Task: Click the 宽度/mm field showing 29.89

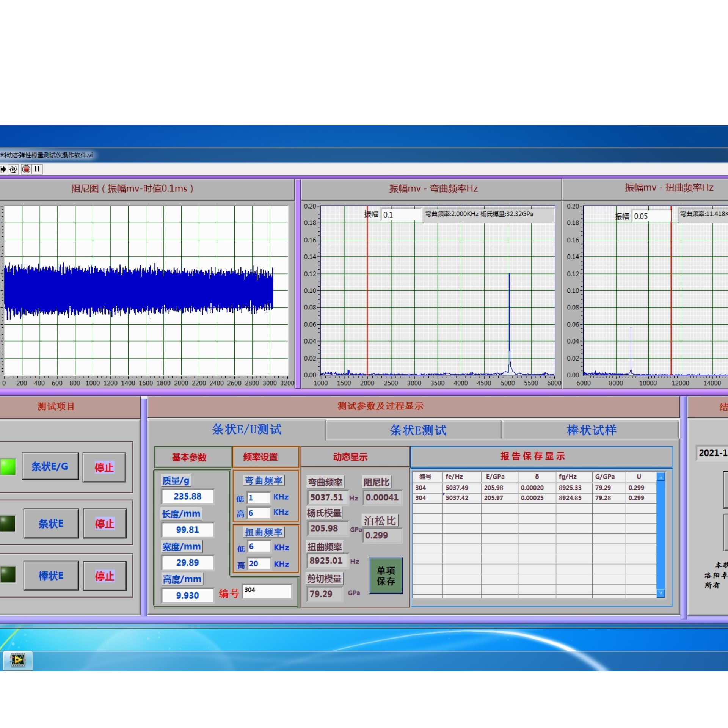Action: (x=188, y=563)
